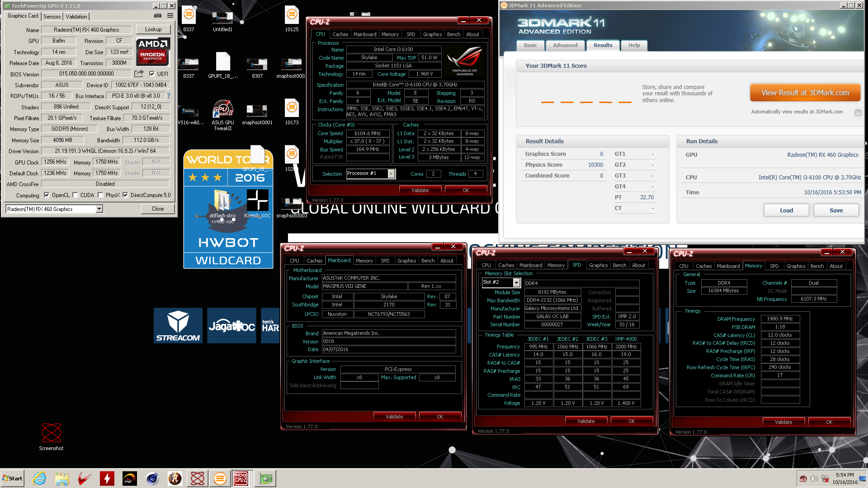Toggle the CUDA computing checkbox
The height and width of the screenshot is (488, 868).
pos(75,195)
